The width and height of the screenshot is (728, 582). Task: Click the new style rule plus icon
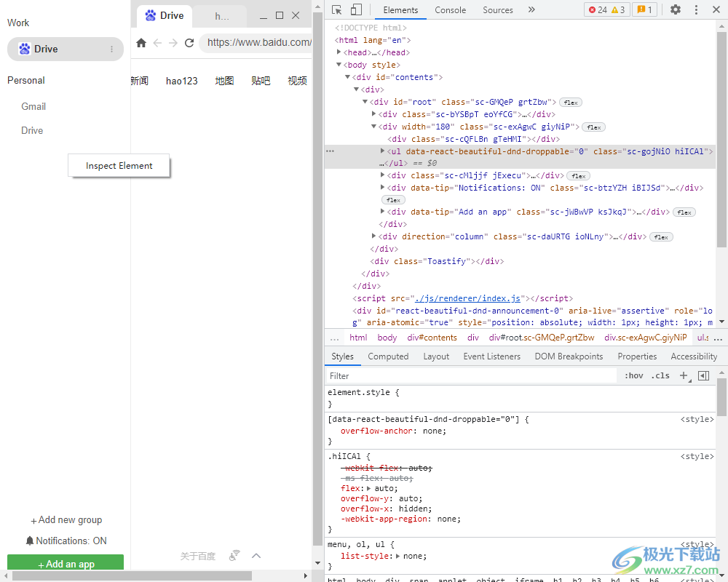684,376
